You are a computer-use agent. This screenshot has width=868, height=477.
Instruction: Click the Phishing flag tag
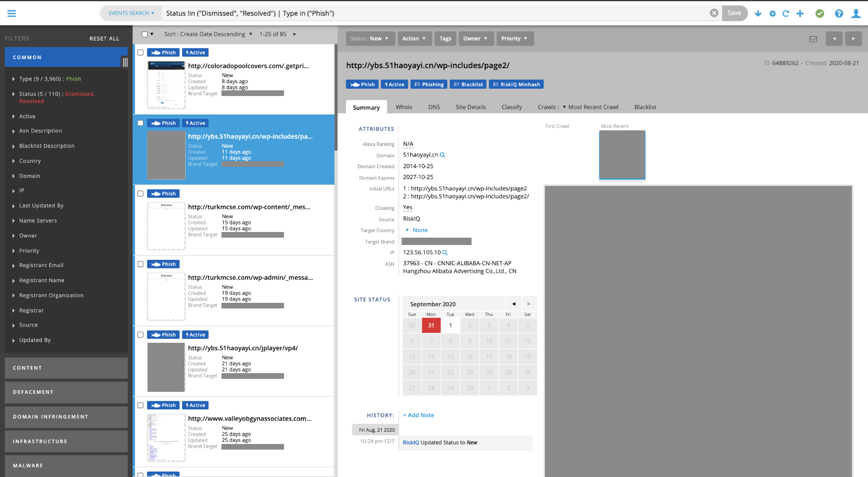click(429, 84)
